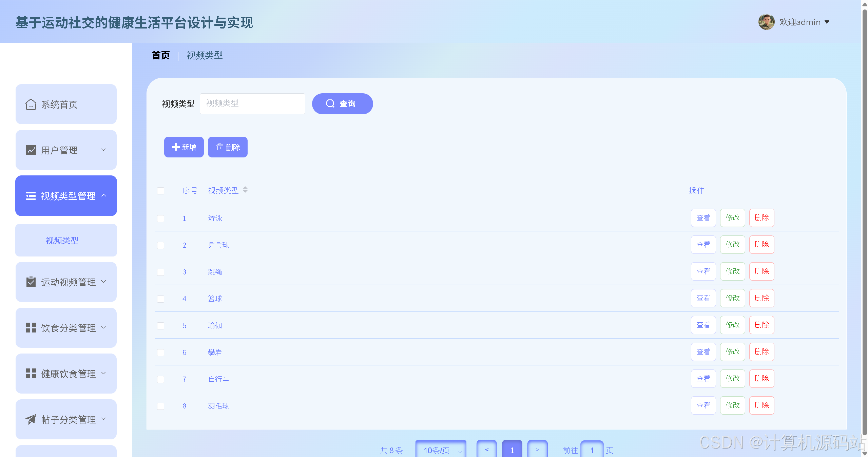Check the row for 游泳

point(161,218)
